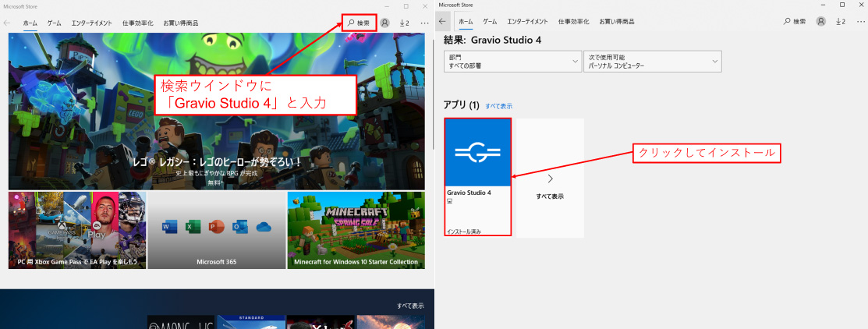Go back using arrow in right window
Image resolution: width=868 pixels, height=329 pixels.
(442, 22)
